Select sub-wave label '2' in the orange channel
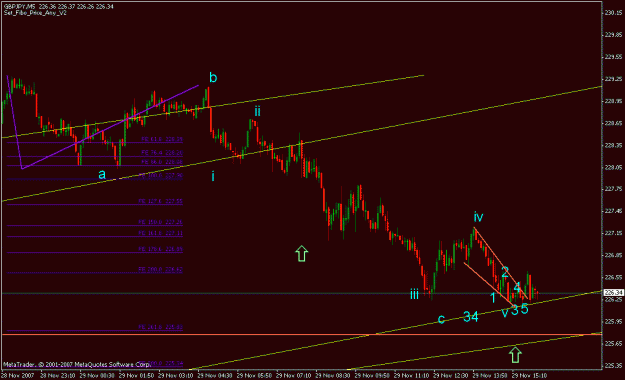 pyautogui.click(x=505, y=272)
